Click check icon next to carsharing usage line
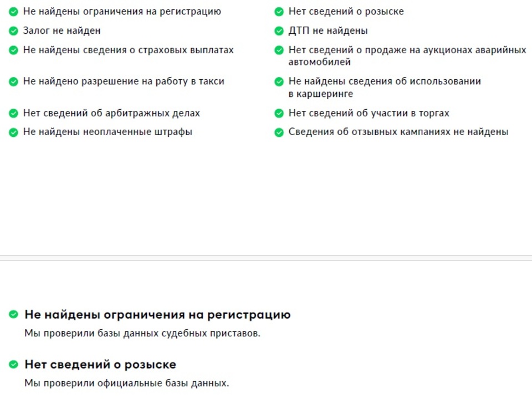The image size is (532, 399). pos(279,81)
